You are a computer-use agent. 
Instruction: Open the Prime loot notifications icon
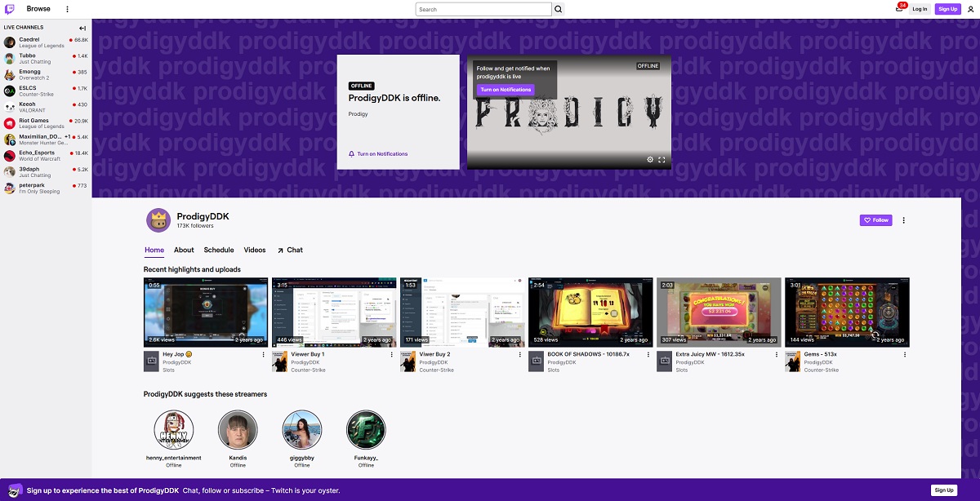900,8
